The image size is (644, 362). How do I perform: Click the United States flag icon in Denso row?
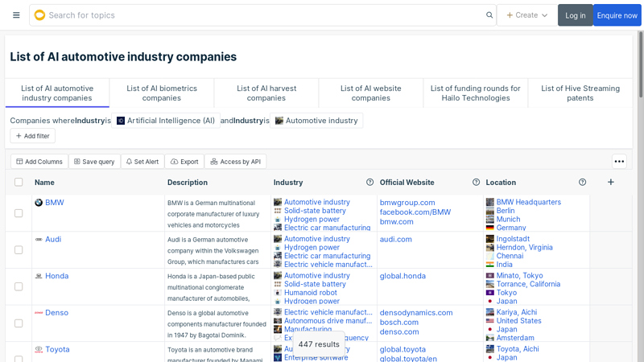pyautogui.click(x=490, y=321)
